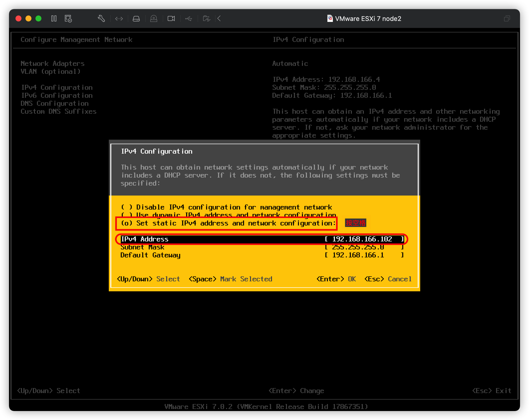Open the camera devices icon
Image resolution: width=529 pixels, height=420 pixels.
154,18
